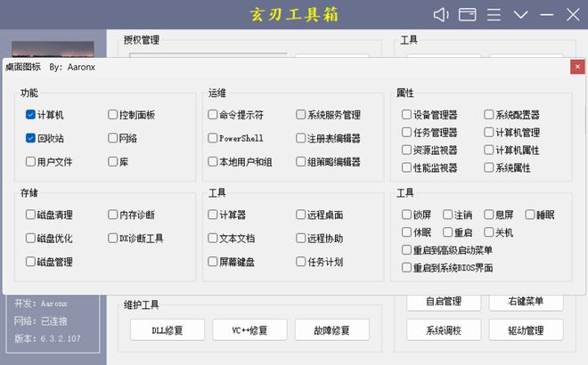Enable 系统配置器 checkbox

488,114
